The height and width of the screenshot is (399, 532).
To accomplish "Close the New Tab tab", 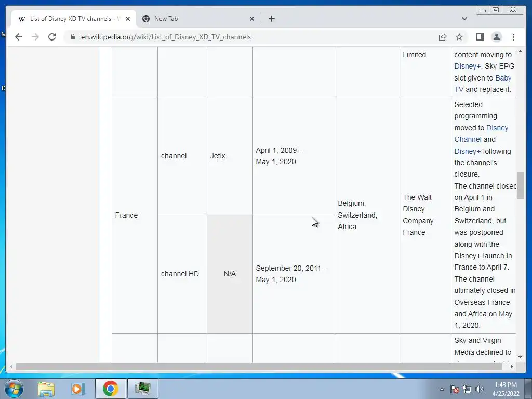I will (252, 19).
